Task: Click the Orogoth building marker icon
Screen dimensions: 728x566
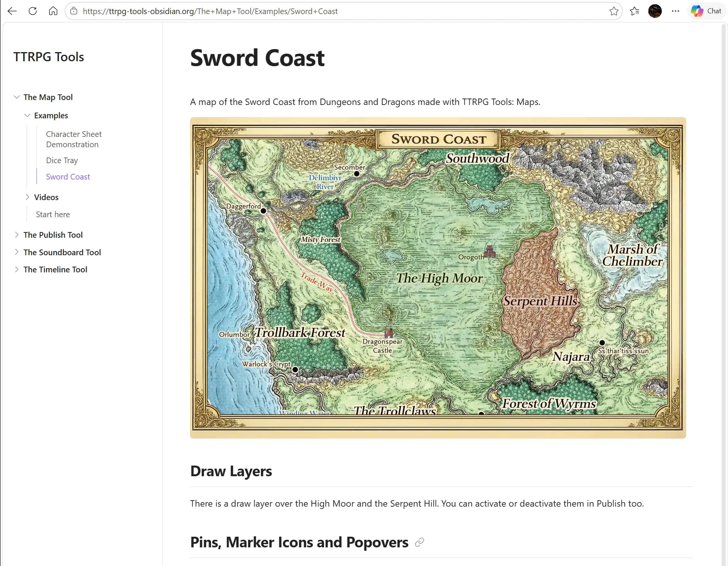Action: (490, 251)
